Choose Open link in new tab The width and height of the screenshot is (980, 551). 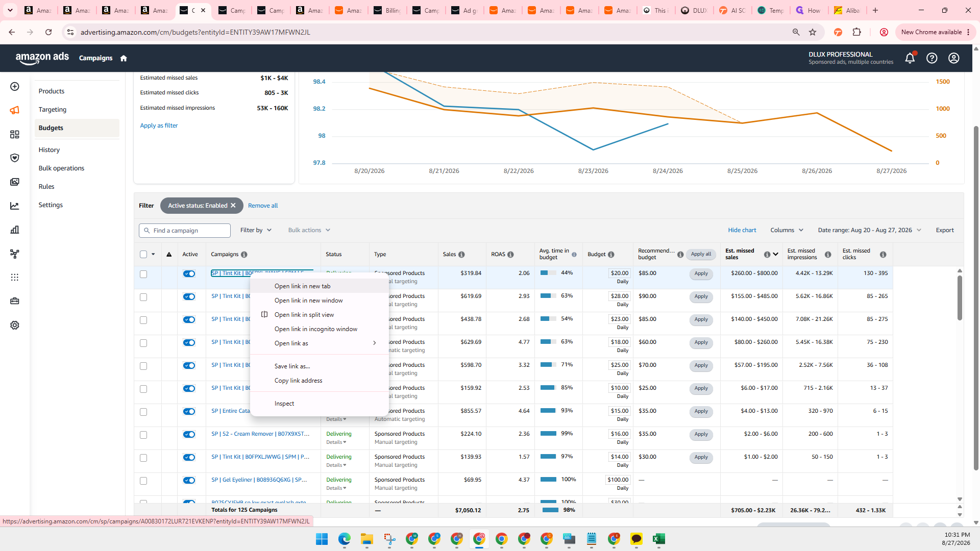tap(320, 286)
